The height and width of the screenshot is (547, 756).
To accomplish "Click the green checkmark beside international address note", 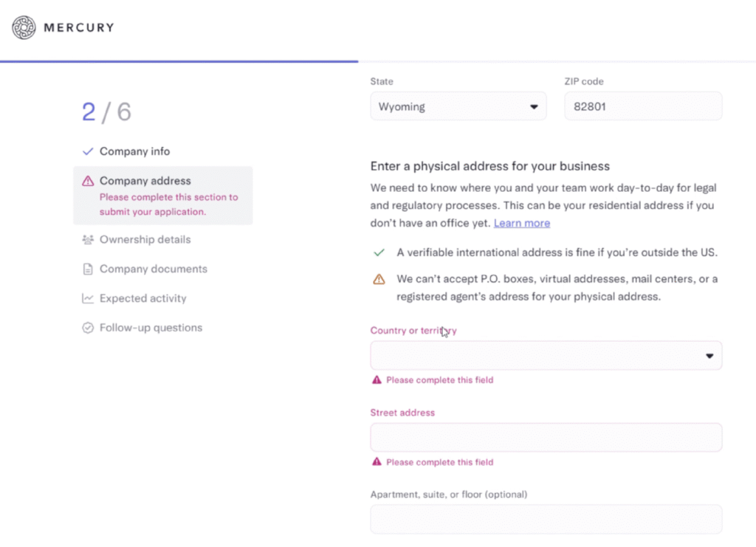I will coord(379,252).
